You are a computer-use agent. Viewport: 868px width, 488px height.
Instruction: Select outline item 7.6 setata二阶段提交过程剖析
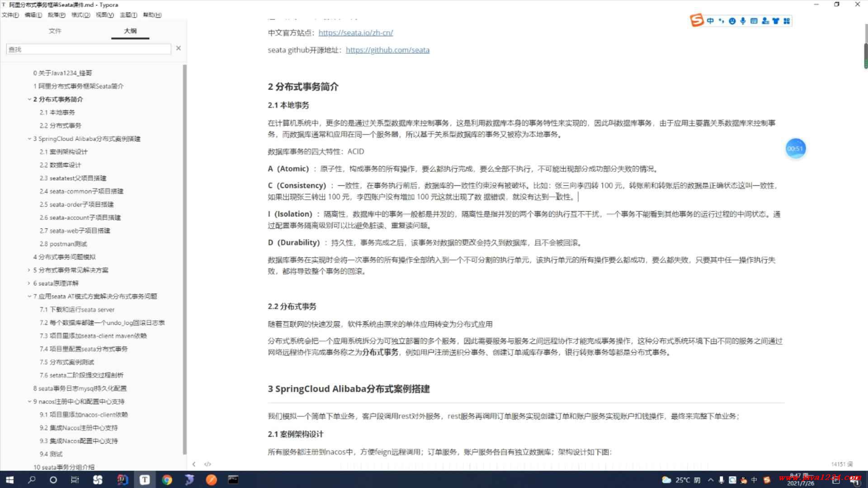coord(81,375)
